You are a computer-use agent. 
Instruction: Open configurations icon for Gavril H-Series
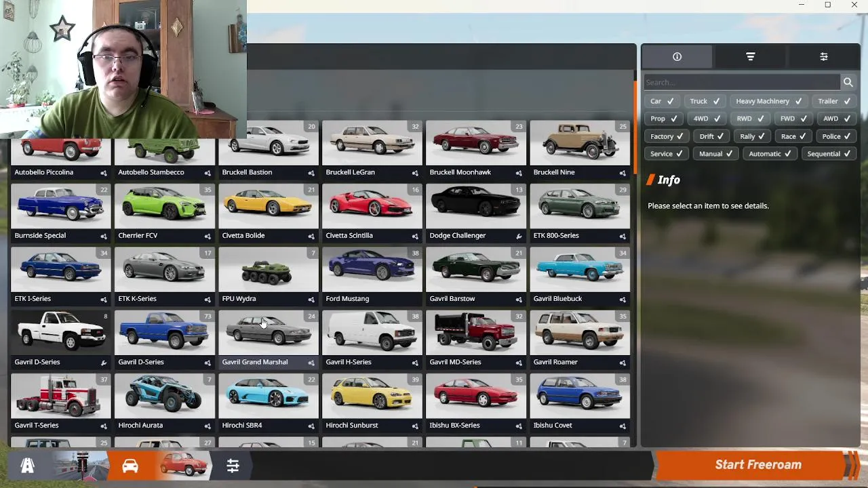click(415, 363)
